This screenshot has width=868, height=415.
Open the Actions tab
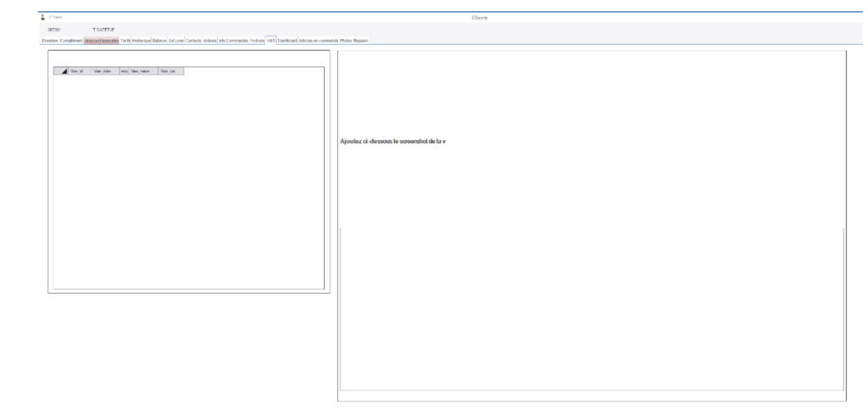point(210,40)
